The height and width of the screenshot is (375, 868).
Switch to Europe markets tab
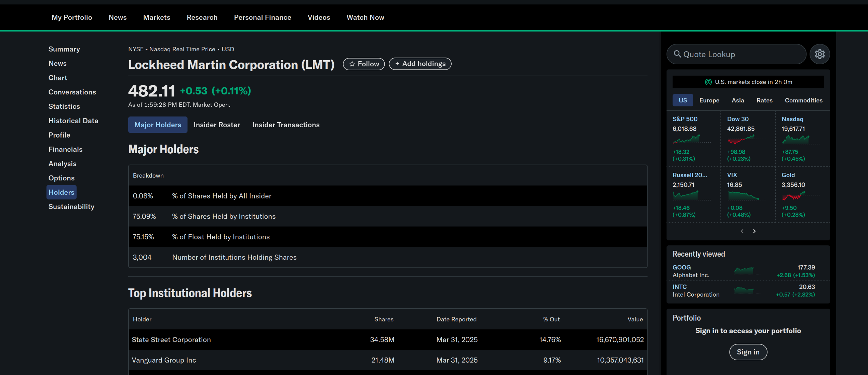709,100
